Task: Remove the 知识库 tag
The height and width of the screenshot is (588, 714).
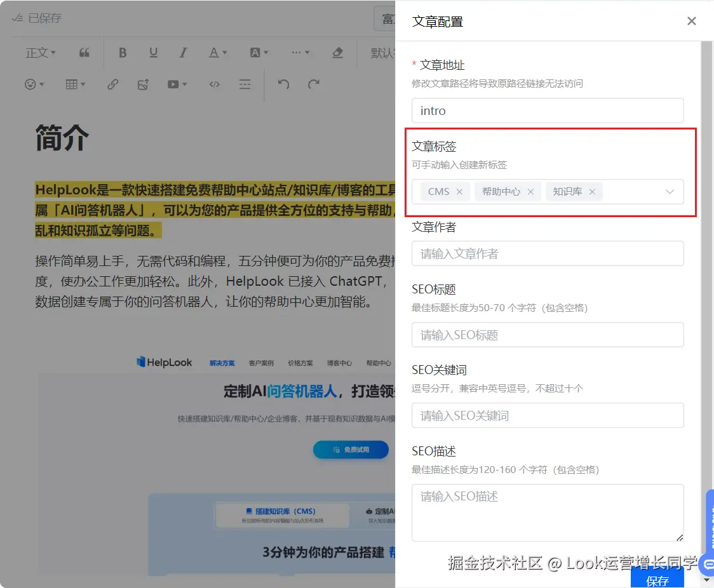Action: (x=592, y=192)
